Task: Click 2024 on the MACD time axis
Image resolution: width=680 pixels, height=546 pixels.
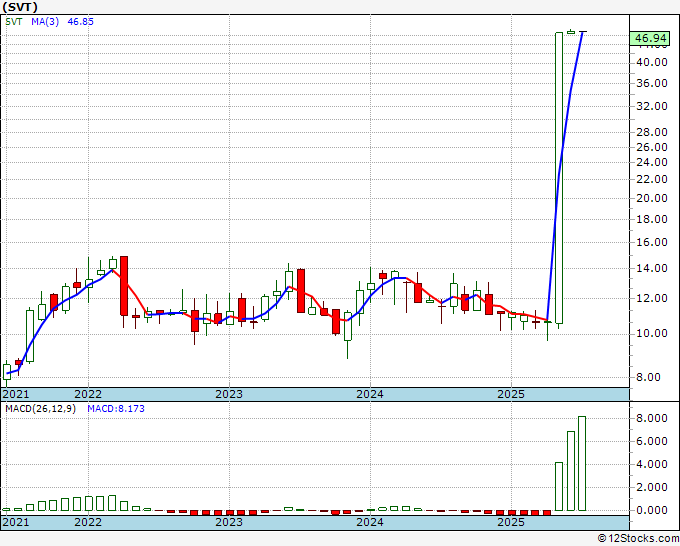Action: pos(370,522)
